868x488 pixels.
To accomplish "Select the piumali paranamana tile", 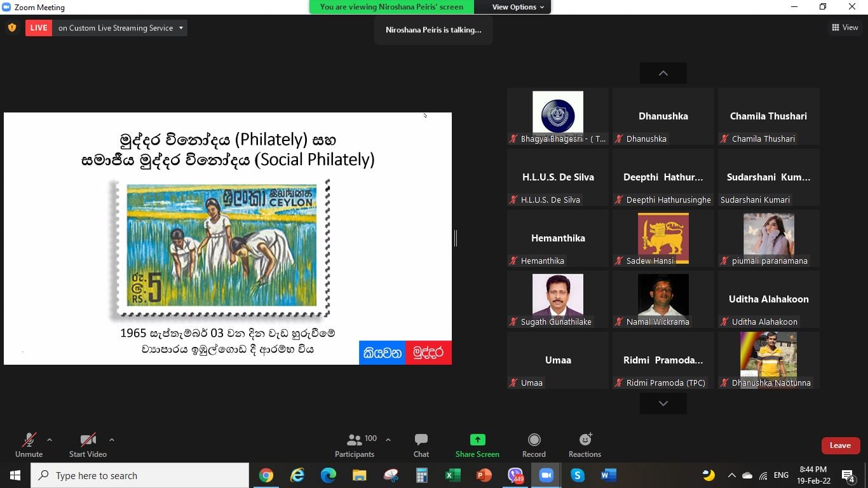I will point(769,238).
